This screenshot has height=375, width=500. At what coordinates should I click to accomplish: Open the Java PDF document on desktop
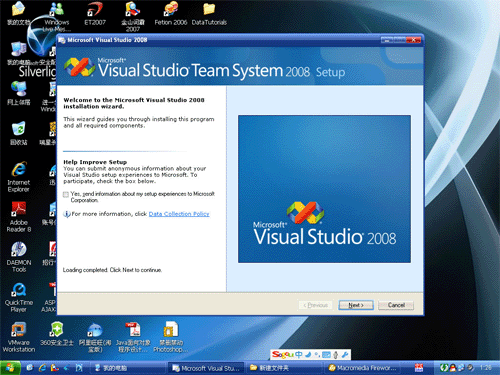pyautogui.click(x=133, y=337)
